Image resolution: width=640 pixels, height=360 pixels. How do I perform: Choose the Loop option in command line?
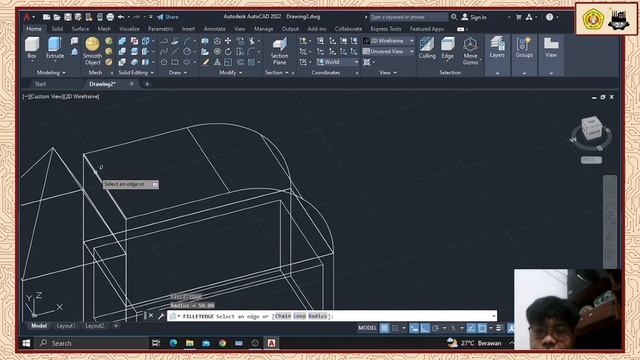(x=300, y=316)
